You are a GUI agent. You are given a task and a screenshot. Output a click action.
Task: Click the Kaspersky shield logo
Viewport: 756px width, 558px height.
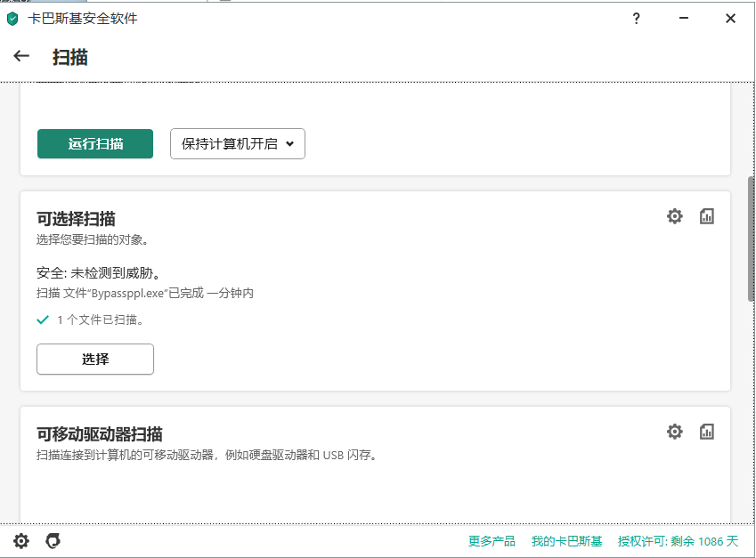[x=12, y=18]
